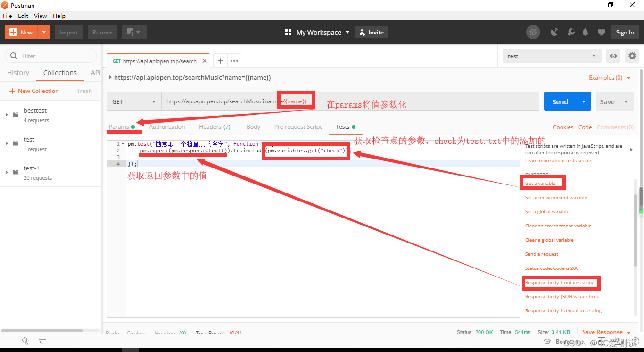Open the Edit menu
This screenshot has height=352, width=644.
[23, 16]
